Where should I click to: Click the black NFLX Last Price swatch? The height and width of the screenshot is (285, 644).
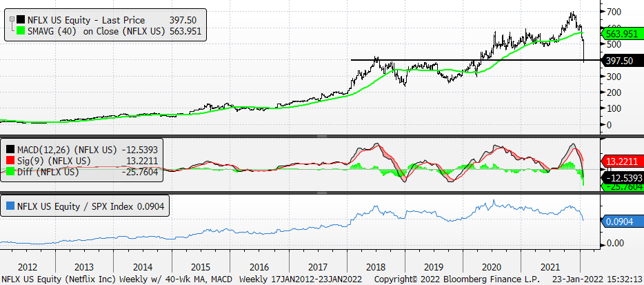tap(21, 20)
